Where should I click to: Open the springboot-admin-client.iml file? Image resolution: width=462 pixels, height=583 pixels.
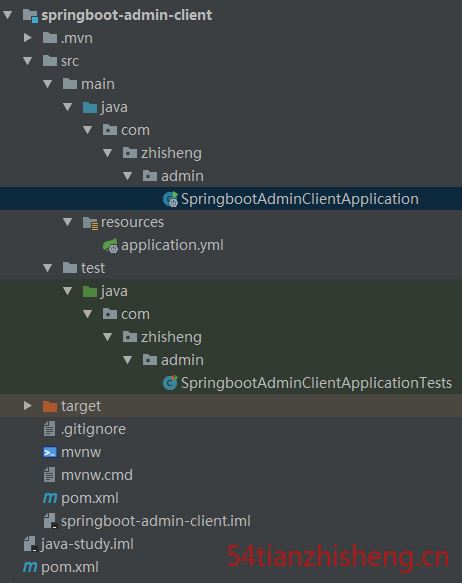coord(147,521)
